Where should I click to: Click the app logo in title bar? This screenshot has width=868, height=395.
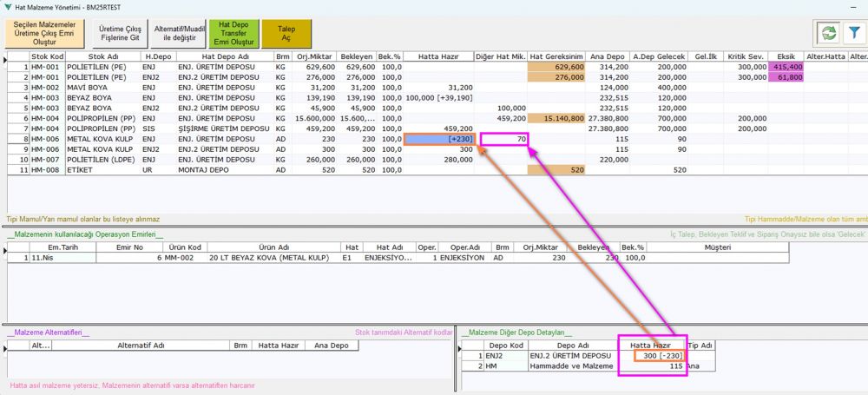click(x=8, y=7)
